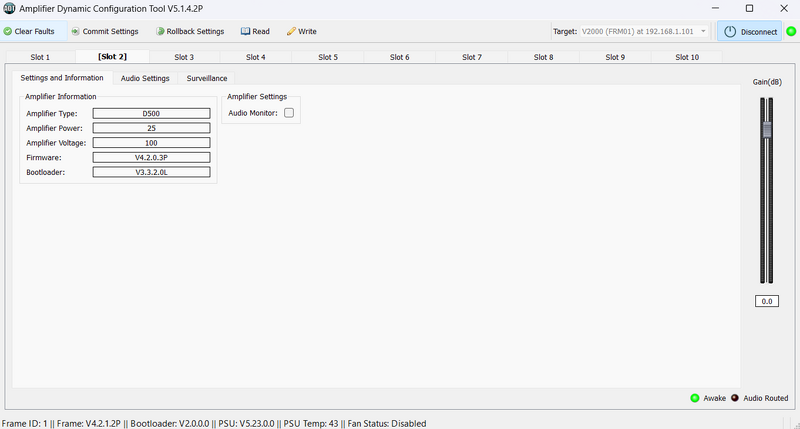The height and width of the screenshot is (429, 800).
Task: Switch to Slot 6 tab
Action: click(399, 57)
